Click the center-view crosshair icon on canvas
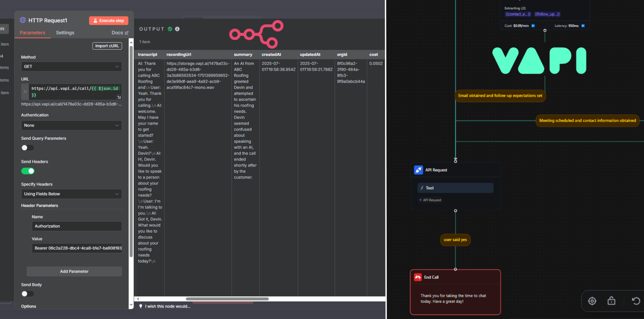This screenshot has width=644, height=319. [x=592, y=301]
